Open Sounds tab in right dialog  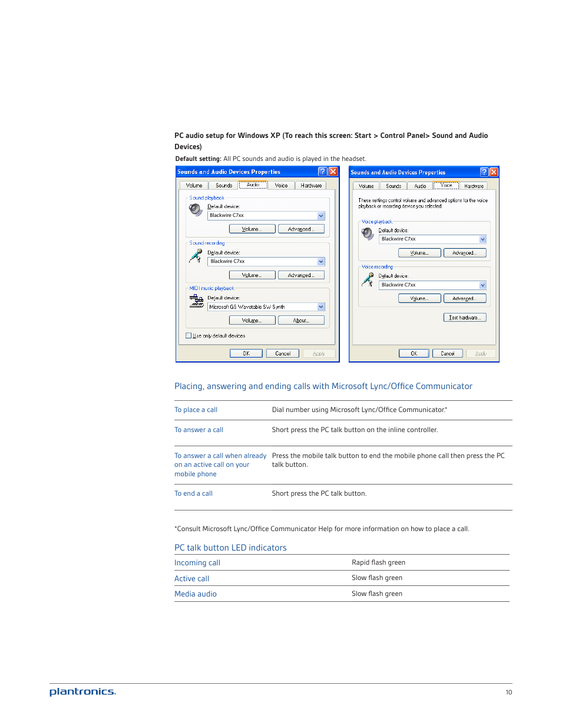394,186
